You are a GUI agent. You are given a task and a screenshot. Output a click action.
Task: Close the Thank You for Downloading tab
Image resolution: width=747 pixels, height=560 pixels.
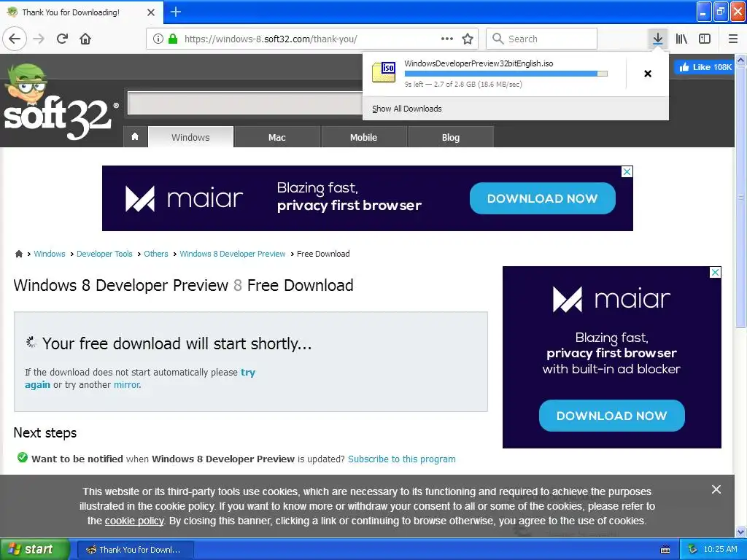click(151, 12)
